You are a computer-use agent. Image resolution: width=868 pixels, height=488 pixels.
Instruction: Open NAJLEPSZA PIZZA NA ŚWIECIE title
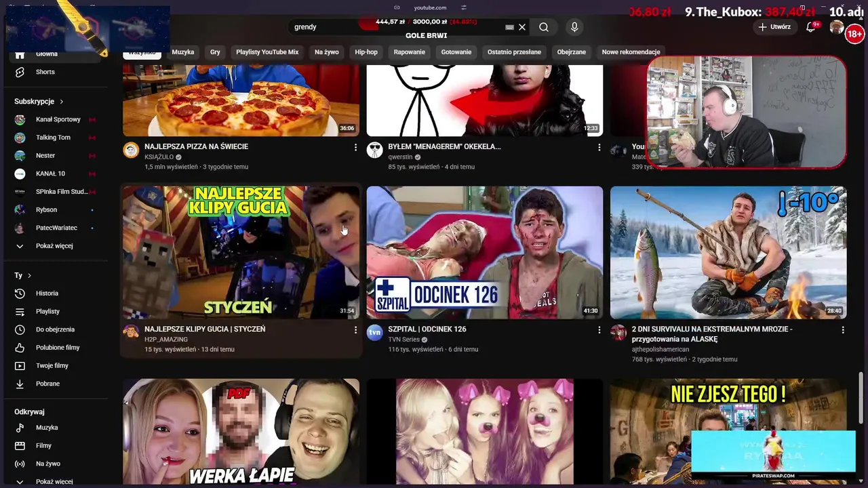coord(196,146)
